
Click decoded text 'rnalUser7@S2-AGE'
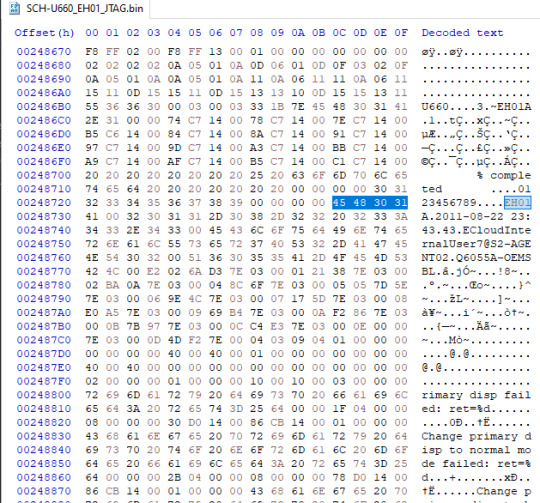click(x=476, y=244)
